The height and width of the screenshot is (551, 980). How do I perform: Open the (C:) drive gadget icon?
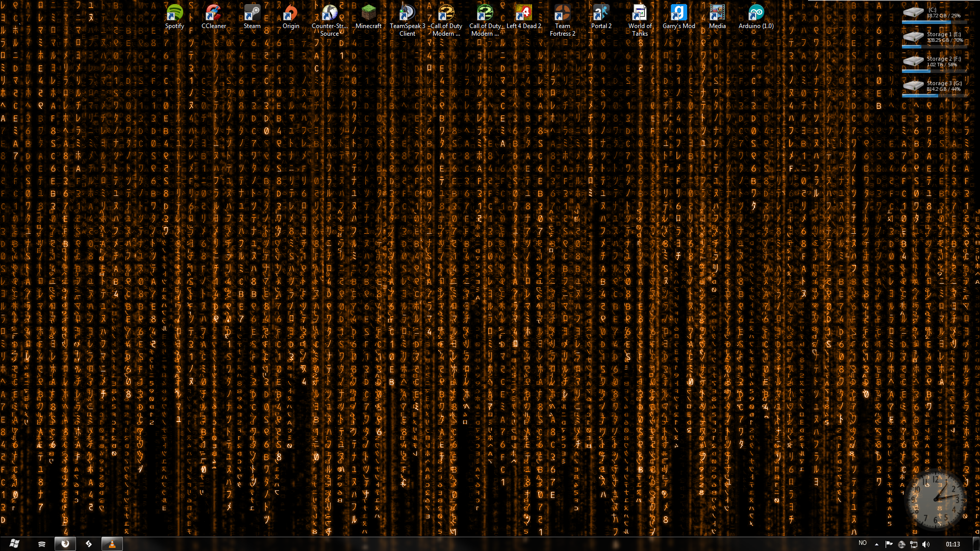(x=913, y=12)
